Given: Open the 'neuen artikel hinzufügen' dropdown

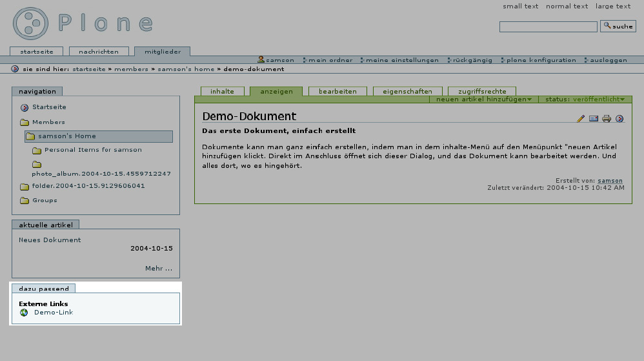Looking at the screenshot, I should point(484,99).
